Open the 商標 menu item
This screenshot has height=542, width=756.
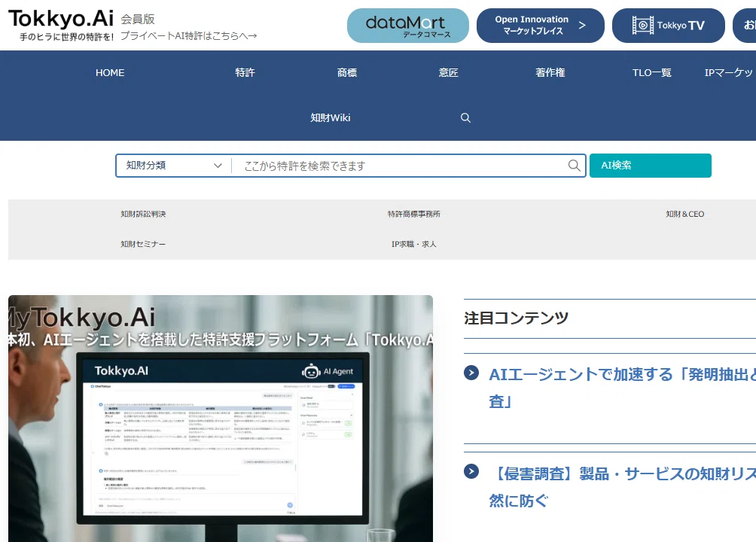pos(346,73)
